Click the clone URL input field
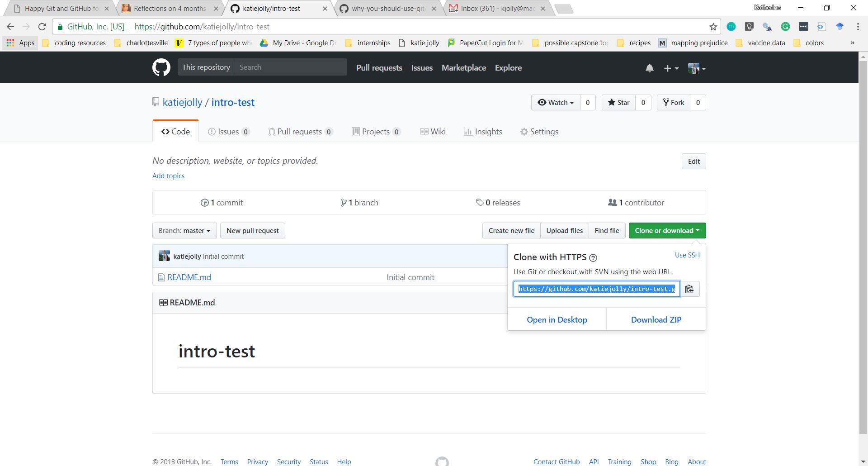 pyautogui.click(x=597, y=289)
